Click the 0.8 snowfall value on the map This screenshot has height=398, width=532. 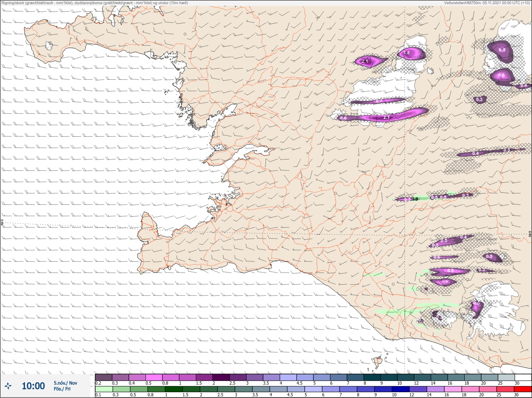coord(451,271)
